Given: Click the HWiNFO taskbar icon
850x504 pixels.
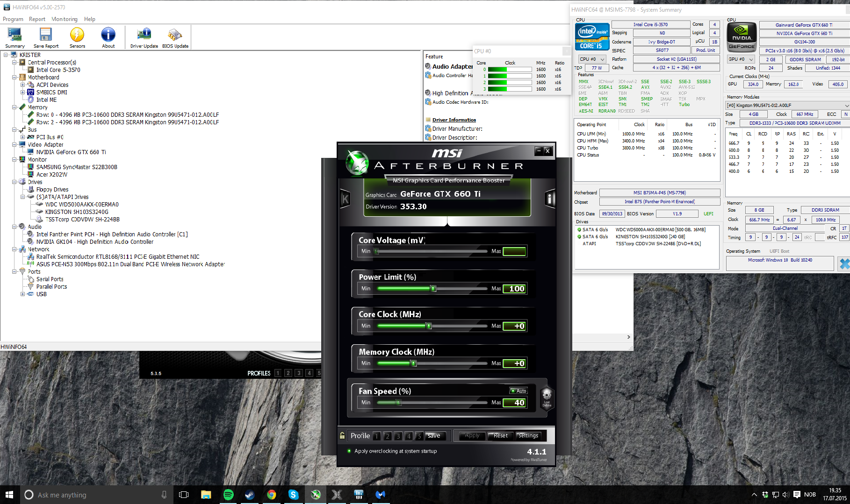Looking at the screenshot, I should point(359,495).
